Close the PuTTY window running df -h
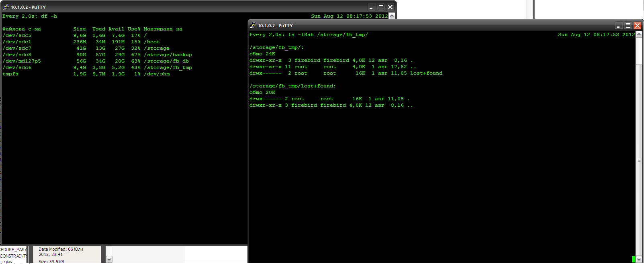This screenshot has height=264, width=644. click(390, 7)
